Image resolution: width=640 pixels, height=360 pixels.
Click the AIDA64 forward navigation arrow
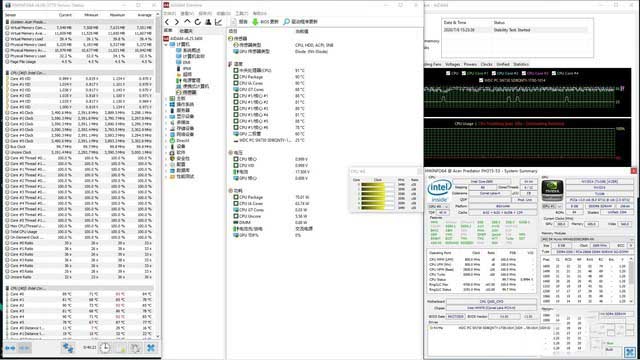(177, 22)
